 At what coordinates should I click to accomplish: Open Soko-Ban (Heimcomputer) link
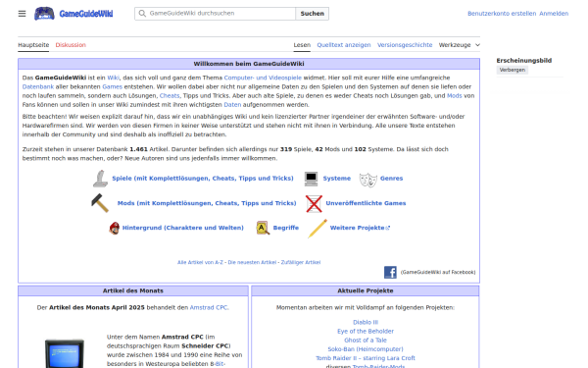[366, 349]
